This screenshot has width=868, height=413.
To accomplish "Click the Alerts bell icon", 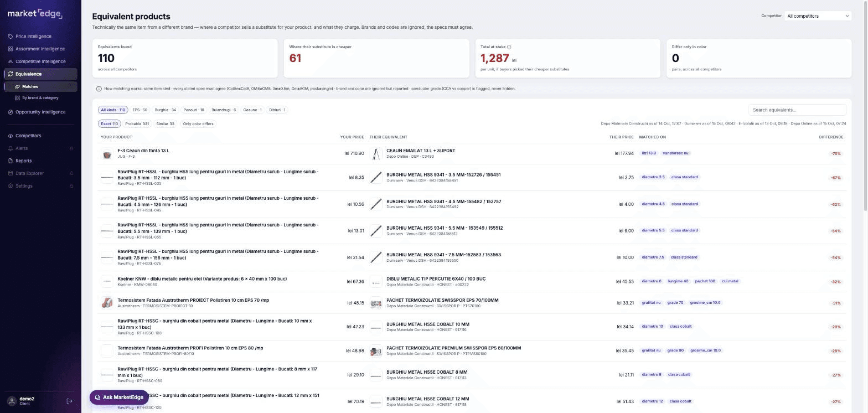I will (11, 148).
